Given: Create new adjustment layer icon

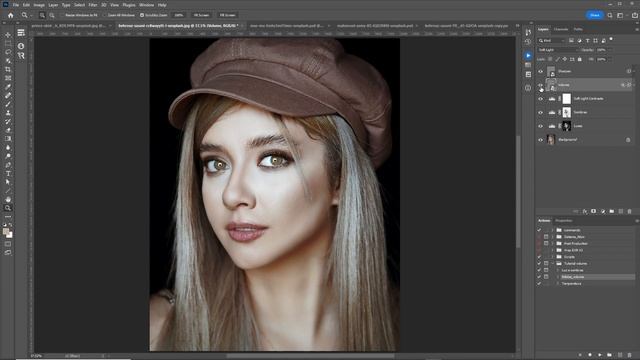Looking at the screenshot, I should (603, 211).
